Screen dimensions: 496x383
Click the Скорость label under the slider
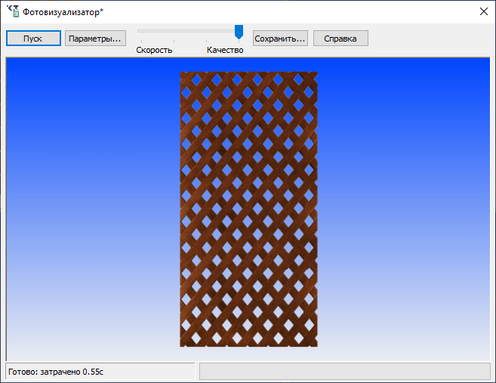click(154, 50)
